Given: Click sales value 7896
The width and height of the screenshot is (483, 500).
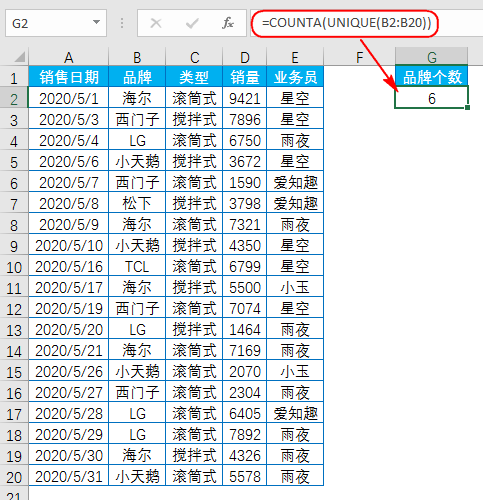Looking at the screenshot, I should pos(245,118).
